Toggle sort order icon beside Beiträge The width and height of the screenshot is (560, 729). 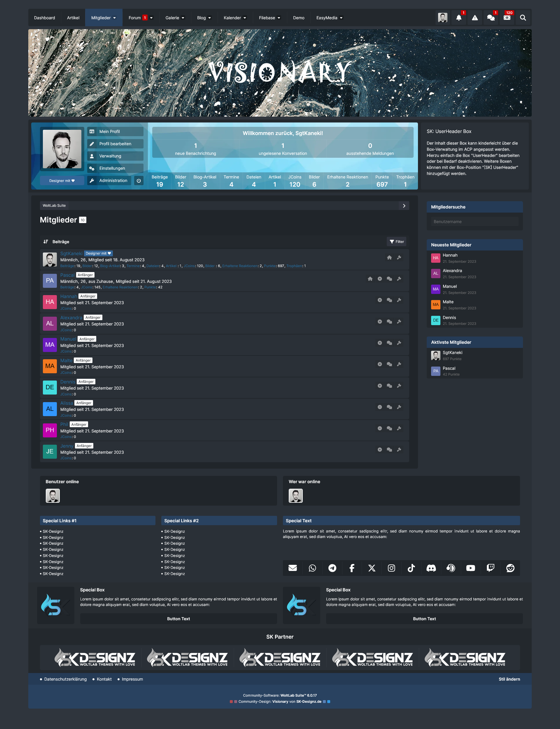[46, 241]
